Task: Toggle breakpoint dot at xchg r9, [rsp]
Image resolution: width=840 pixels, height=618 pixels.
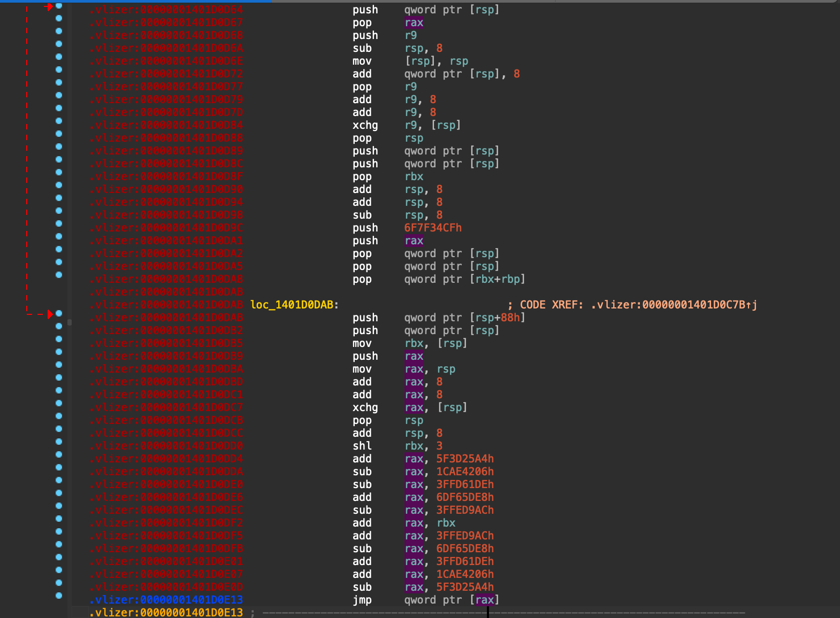Action: [59, 121]
